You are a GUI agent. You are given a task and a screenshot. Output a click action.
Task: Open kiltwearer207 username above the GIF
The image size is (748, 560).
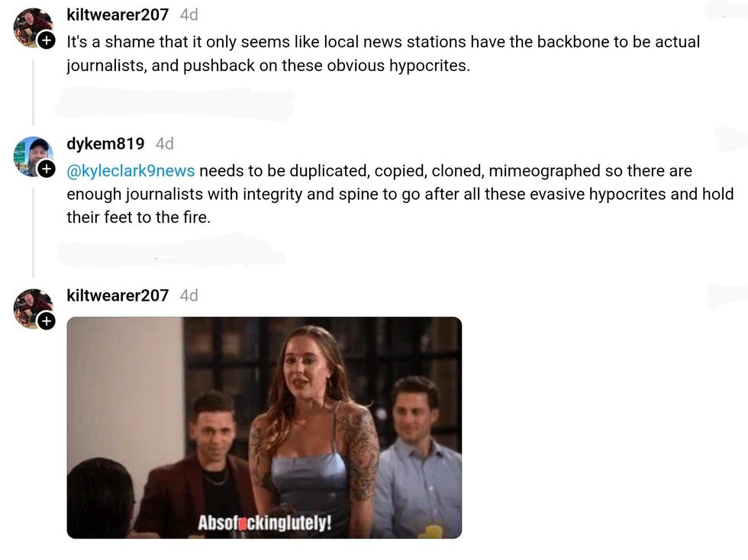tap(118, 295)
